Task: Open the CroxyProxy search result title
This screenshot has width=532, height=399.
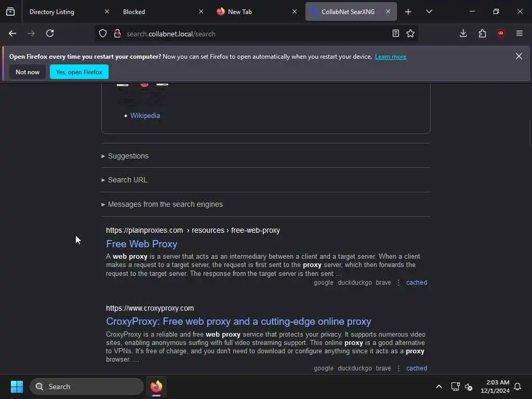Action: (x=238, y=321)
